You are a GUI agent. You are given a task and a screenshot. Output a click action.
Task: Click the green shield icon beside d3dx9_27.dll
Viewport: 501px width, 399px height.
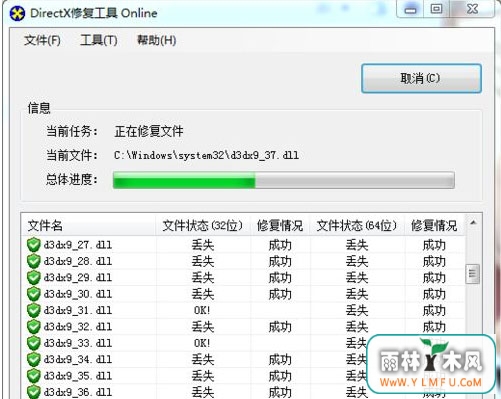pyautogui.click(x=34, y=245)
